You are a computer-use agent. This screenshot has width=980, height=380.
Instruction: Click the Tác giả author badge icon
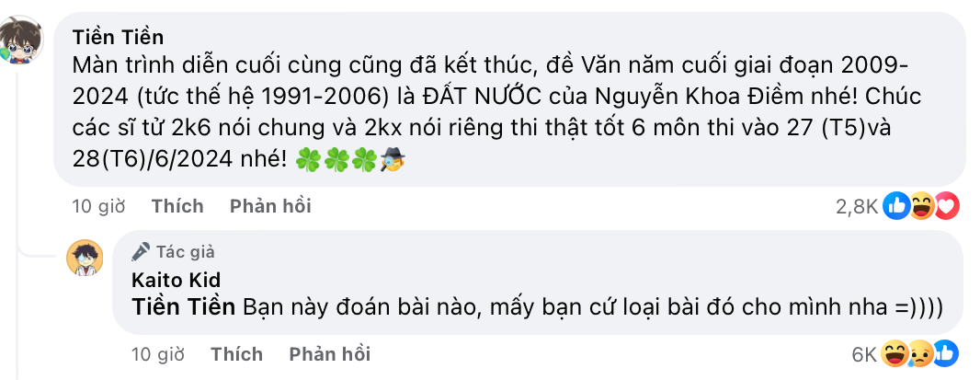click(x=141, y=251)
